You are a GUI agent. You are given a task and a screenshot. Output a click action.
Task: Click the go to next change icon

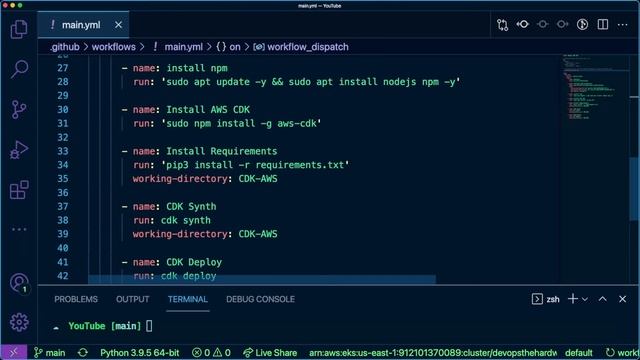(x=562, y=24)
